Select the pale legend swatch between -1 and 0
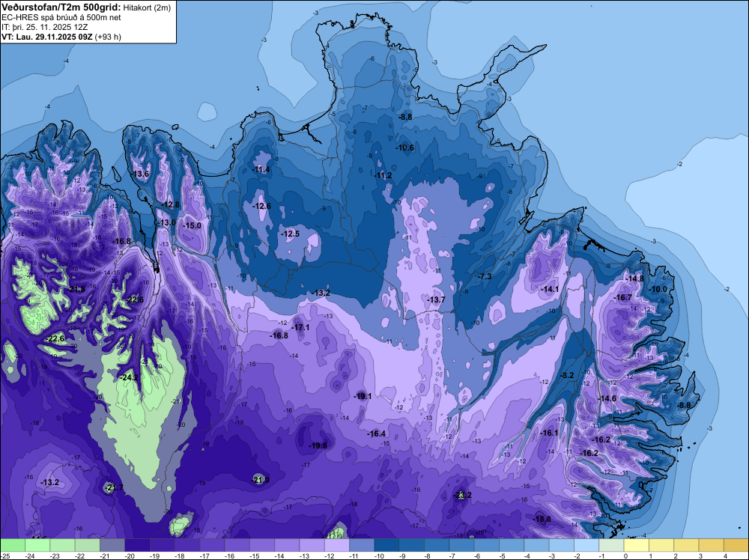749x560 pixels. click(x=611, y=545)
